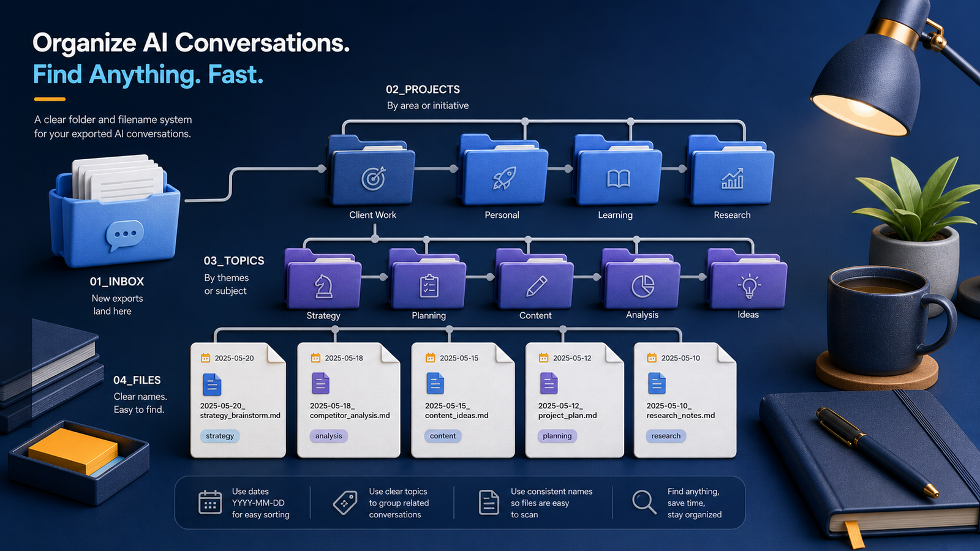Select the Strategy chess knight folder
Screen dimensions: 980x551
(323, 279)
